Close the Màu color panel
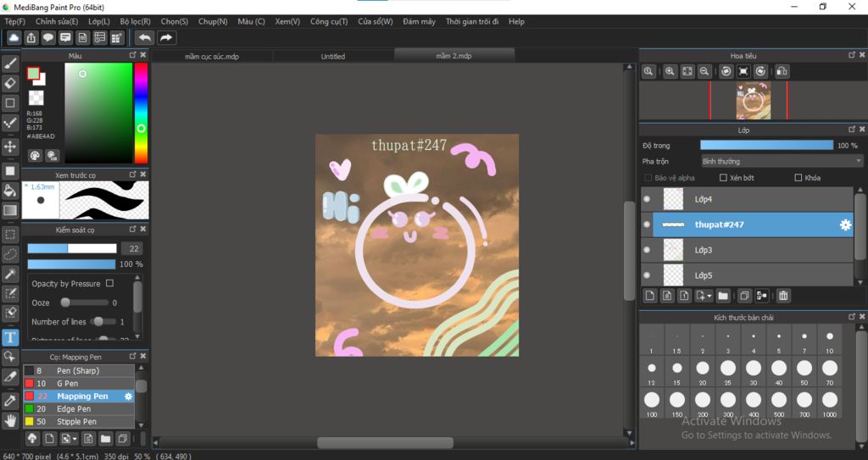The width and height of the screenshot is (868, 460). pyautogui.click(x=142, y=55)
